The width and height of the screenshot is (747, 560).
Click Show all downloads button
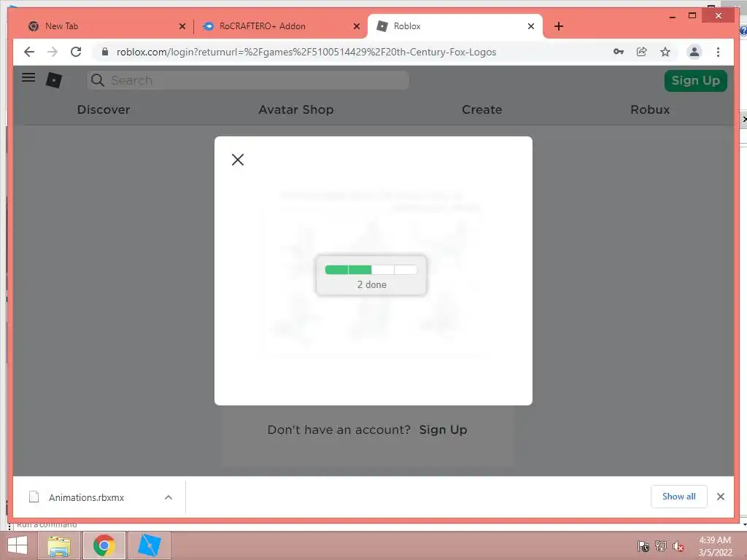pos(678,497)
